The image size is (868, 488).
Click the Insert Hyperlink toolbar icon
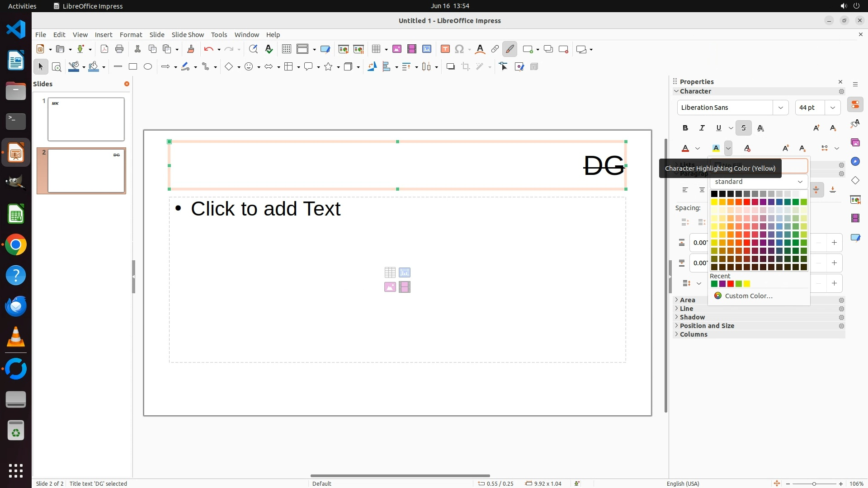click(x=495, y=49)
